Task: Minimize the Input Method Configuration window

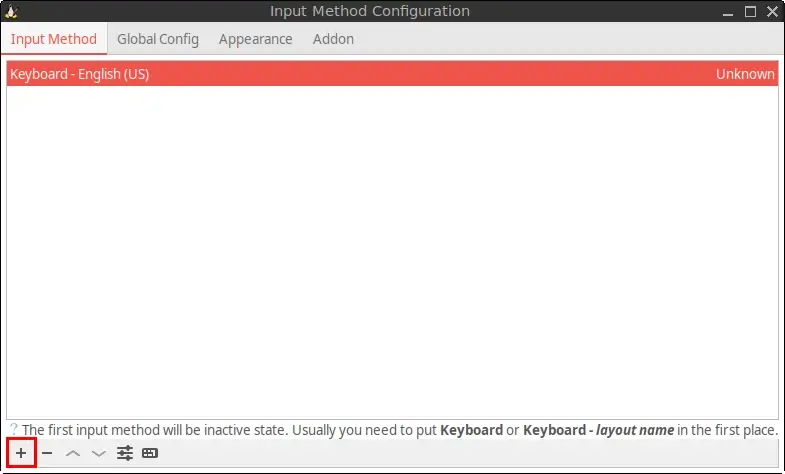Action: (728, 12)
